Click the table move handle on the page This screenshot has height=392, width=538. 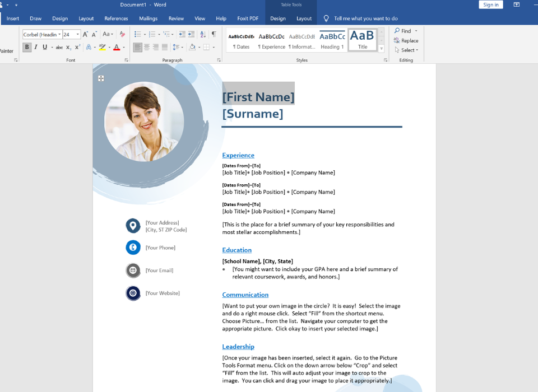[x=101, y=78]
